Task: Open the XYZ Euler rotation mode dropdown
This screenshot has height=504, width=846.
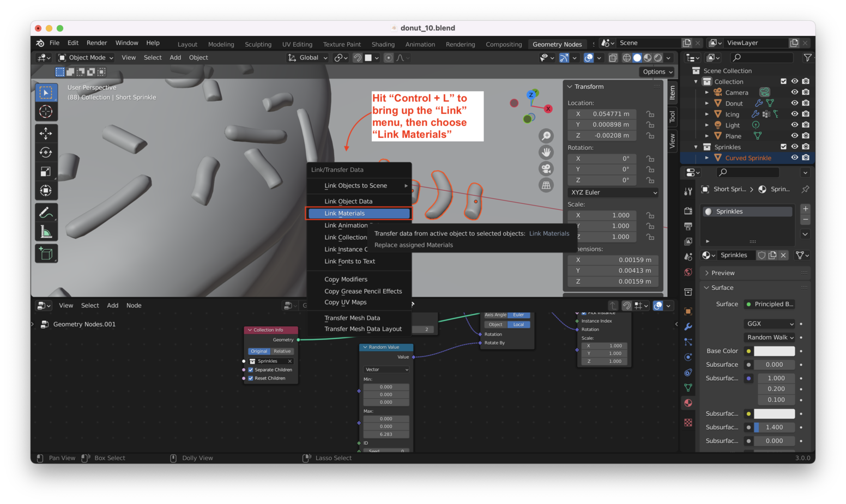Action: point(613,192)
